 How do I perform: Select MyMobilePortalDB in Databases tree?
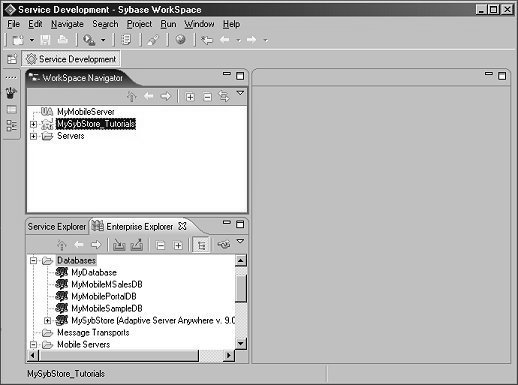[104, 296]
